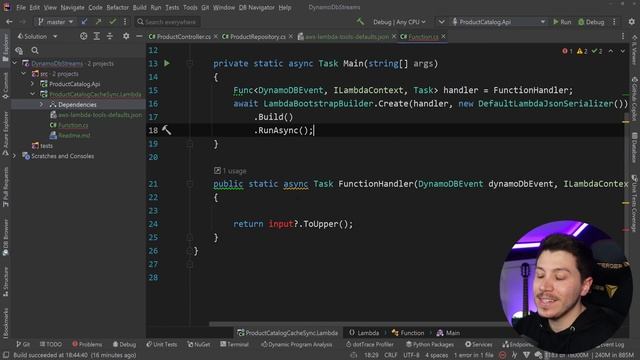Open the Solution panel options gear
Image resolution: width=640 pixels, height=360 pixels.
tap(126, 36)
